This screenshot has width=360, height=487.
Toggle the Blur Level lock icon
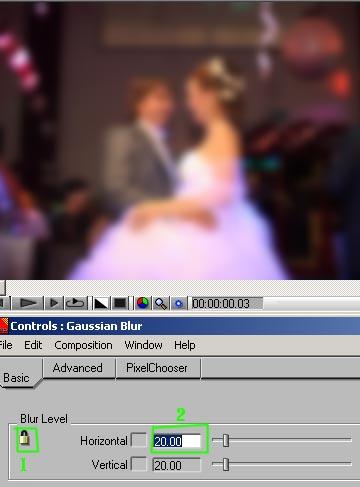coord(25,438)
